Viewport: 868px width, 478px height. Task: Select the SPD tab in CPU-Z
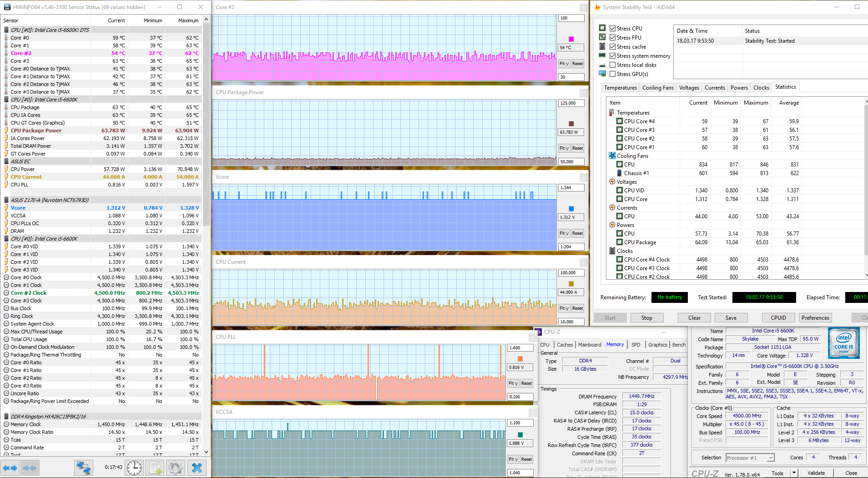pyautogui.click(x=636, y=345)
